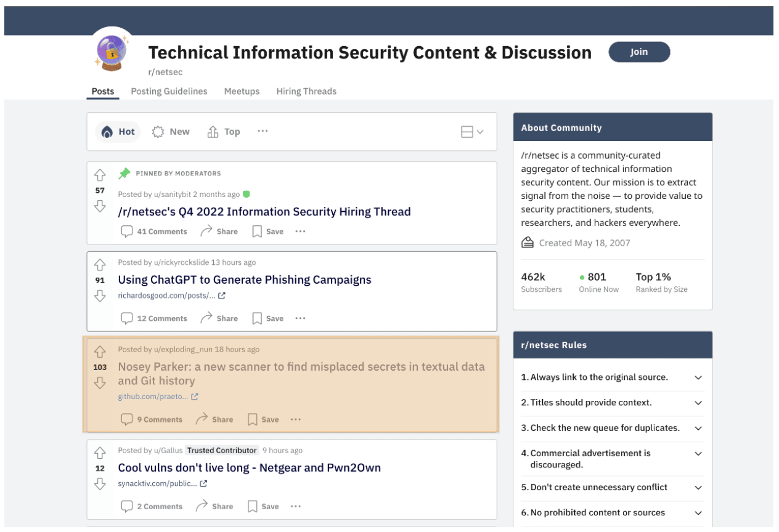
Task: Open 2 Comments on Cool vulns post
Action: (152, 506)
